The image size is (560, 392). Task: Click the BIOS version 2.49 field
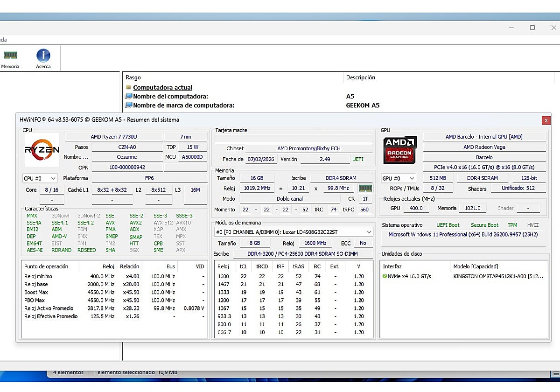(x=325, y=159)
